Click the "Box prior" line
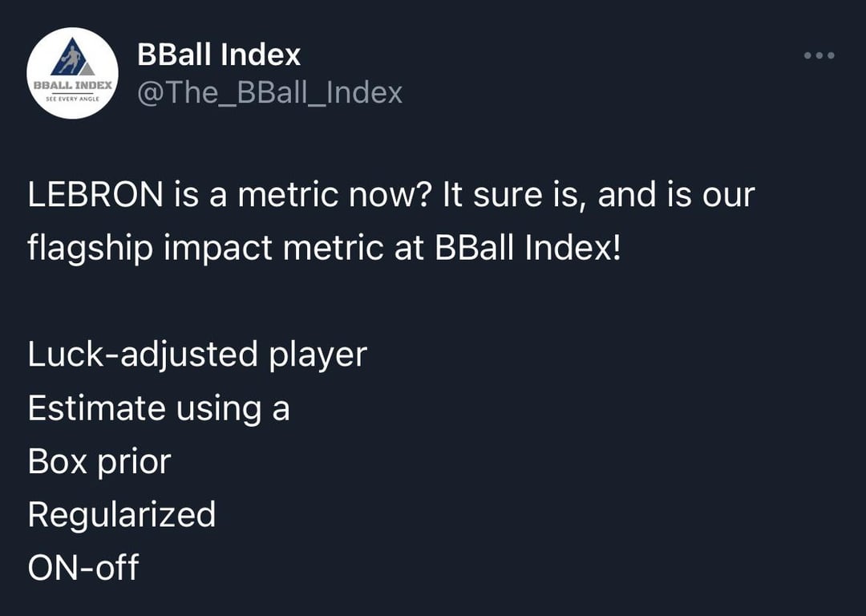This screenshot has height=616, width=866. coord(99,461)
